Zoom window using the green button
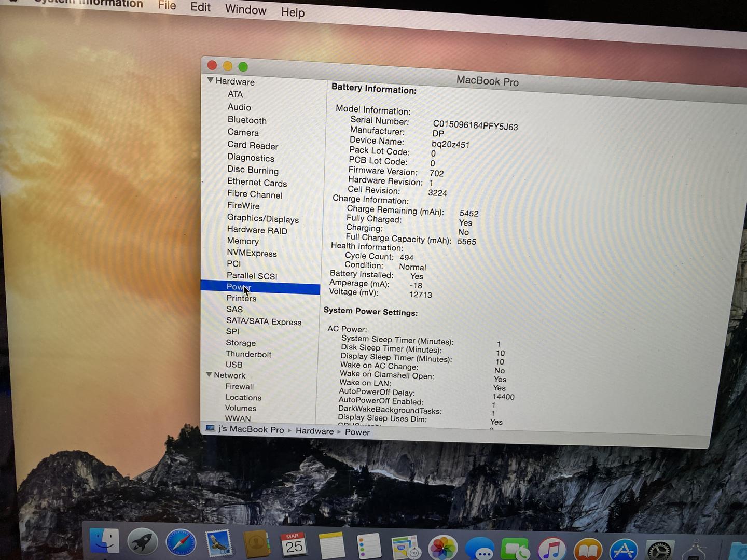 click(243, 66)
